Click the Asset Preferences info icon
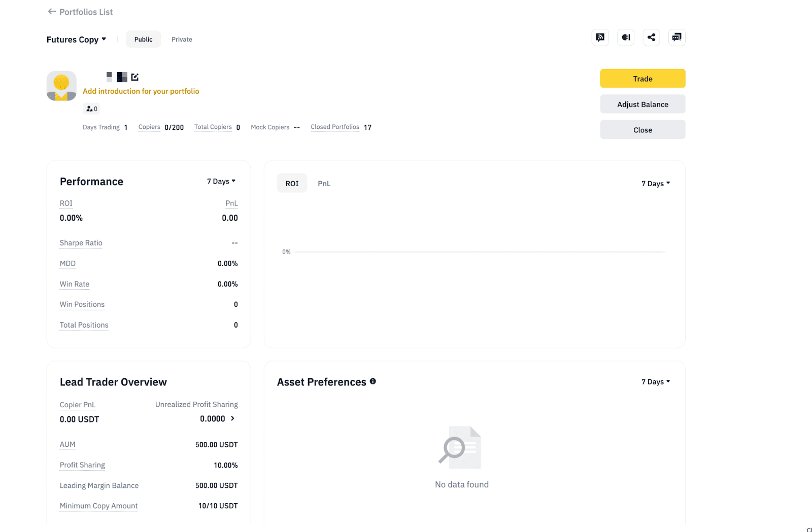The width and height of the screenshot is (812, 532). coord(373,381)
